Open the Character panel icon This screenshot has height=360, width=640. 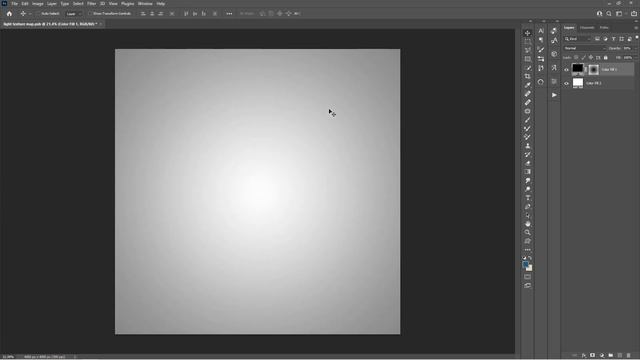pyautogui.click(x=541, y=31)
